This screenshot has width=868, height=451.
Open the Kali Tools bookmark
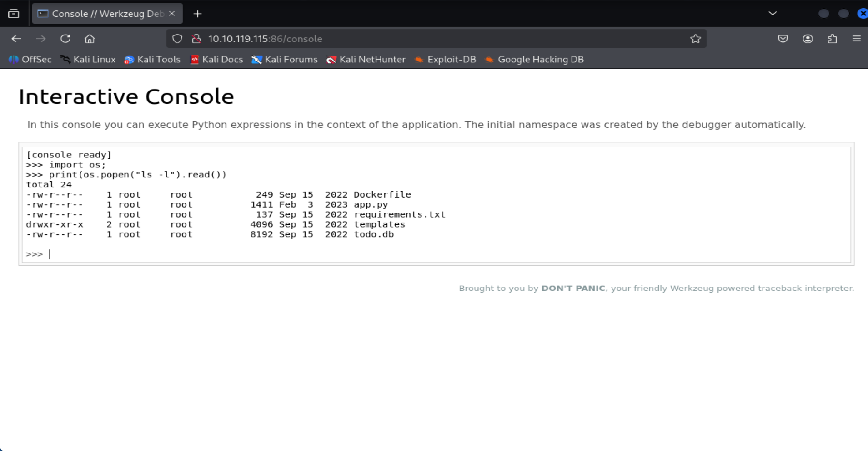tap(153, 60)
